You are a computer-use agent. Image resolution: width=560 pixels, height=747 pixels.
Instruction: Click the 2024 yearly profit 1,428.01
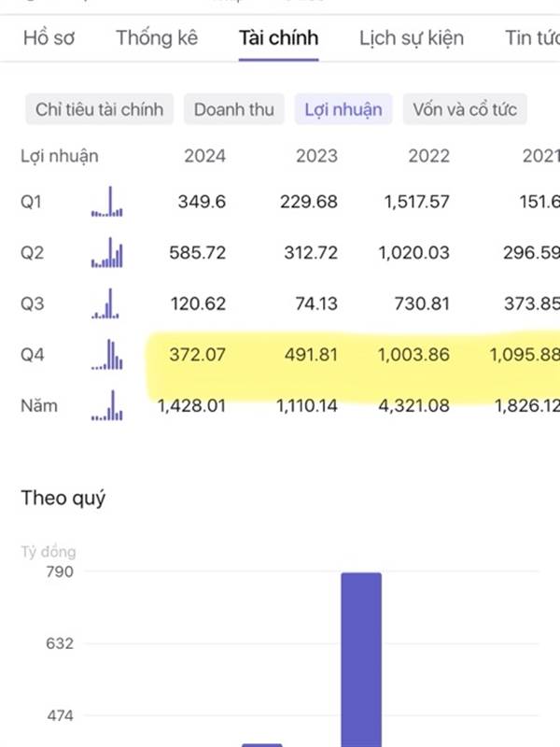click(x=191, y=405)
